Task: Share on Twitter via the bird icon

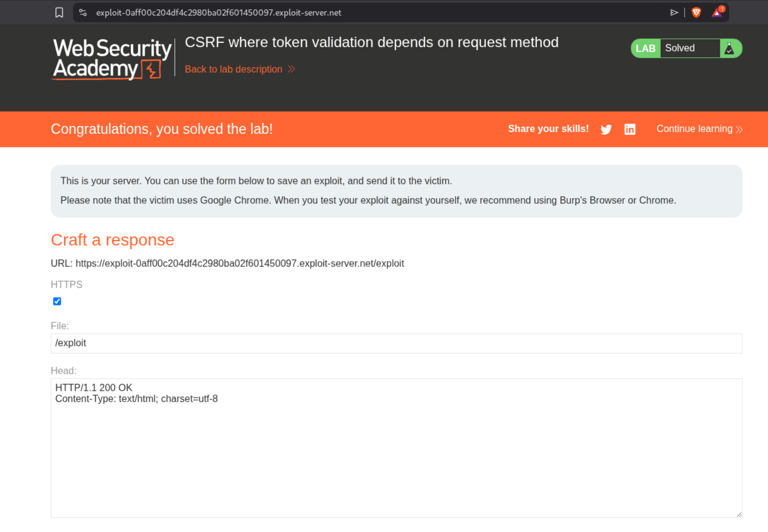Action: pos(606,129)
